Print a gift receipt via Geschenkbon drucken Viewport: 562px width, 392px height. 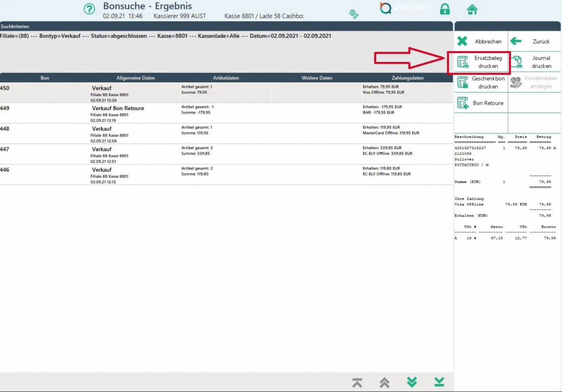(x=481, y=83)
